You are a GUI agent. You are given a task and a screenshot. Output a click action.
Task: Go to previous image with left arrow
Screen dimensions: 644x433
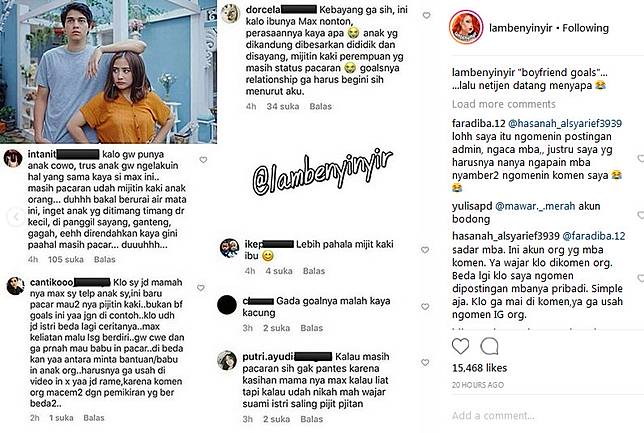[x=16, y=216]
